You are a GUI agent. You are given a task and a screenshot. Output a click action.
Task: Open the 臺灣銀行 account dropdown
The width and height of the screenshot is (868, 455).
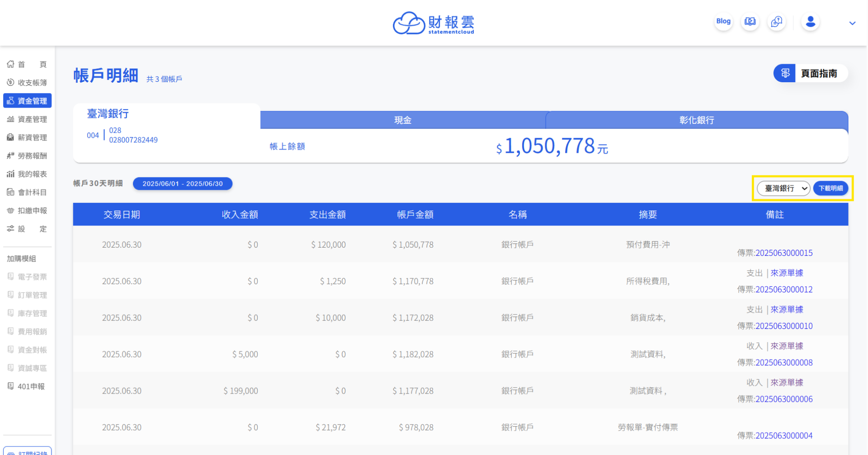784,188
